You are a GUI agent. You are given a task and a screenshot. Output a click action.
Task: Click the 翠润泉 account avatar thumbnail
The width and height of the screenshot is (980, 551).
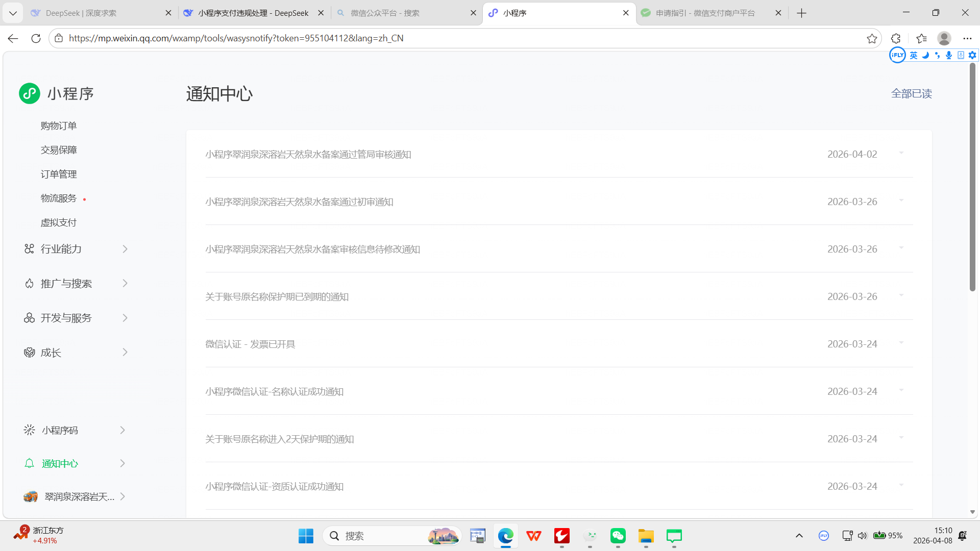pos(31,496)
